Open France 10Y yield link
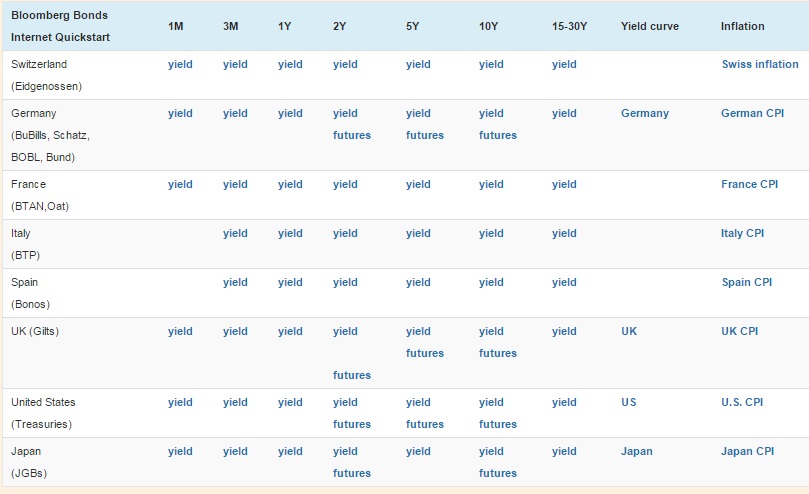Screen dimensions: 809x494 tap(491, 184)
